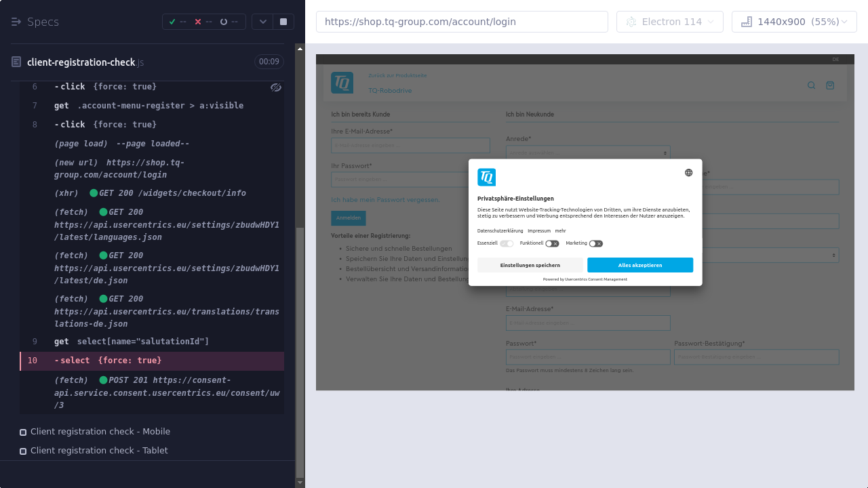Toggle the Funktionell consent switch
This screenshot has width=868, height=488.
pos(552,243)
